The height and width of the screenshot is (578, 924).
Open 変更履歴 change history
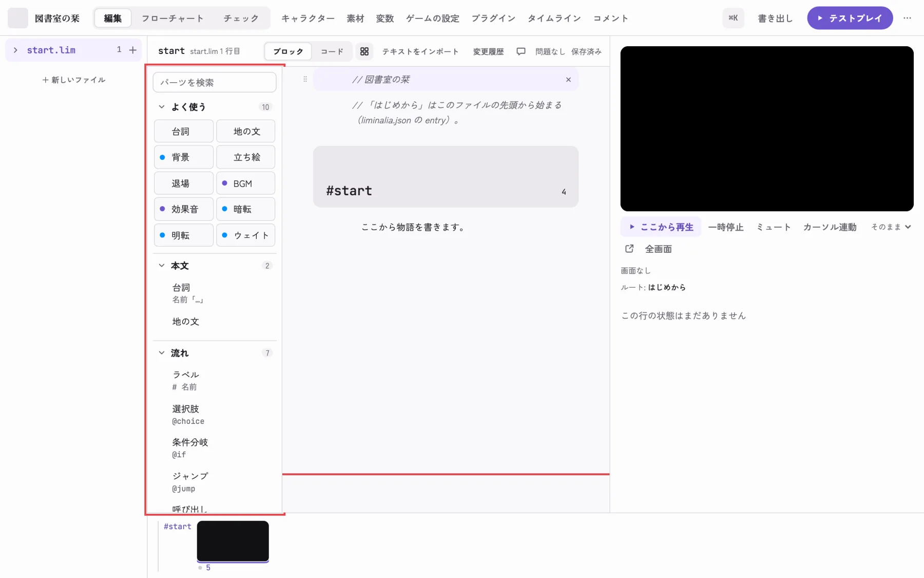click(488, 51)
